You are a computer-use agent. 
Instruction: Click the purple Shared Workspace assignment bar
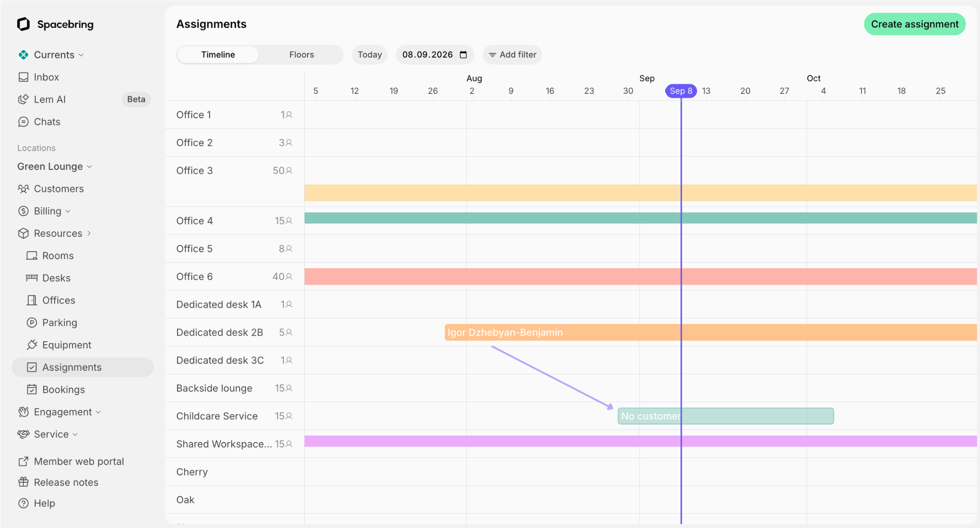click(x=640, y=441)
